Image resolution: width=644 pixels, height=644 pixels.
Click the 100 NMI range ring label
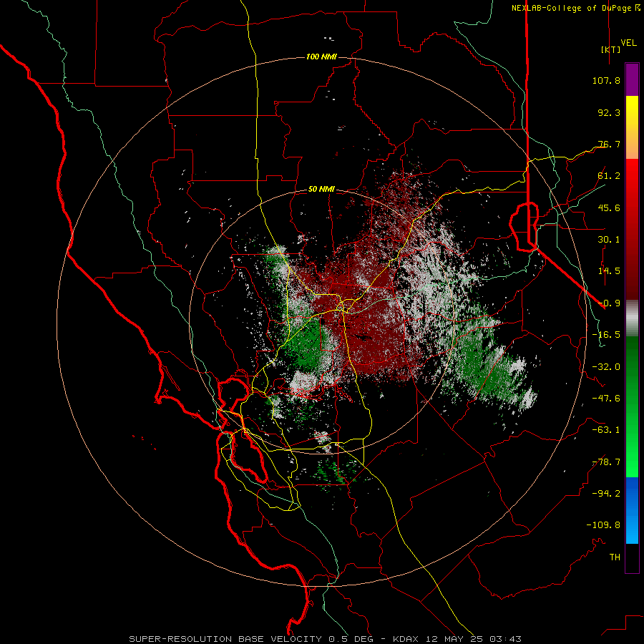(x=321, y=57)
